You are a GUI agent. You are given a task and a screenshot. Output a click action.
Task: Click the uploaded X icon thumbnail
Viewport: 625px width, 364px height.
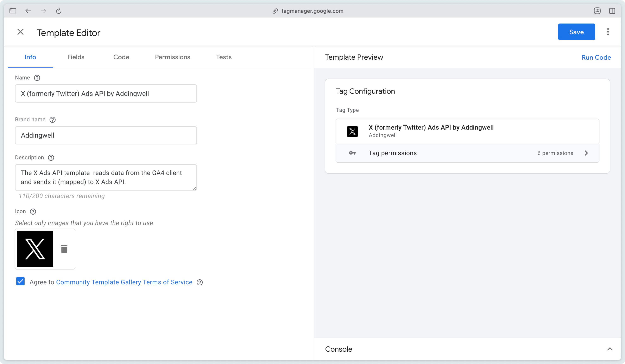[35, 249]
